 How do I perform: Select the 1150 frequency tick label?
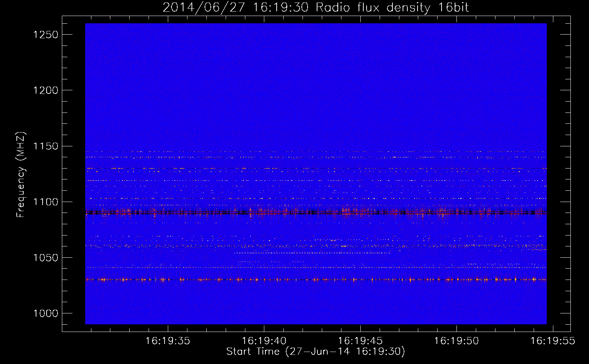46,146
